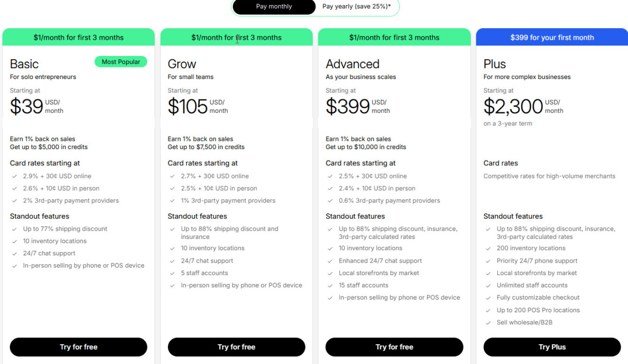The width and height of the screenshot is (628, 364).
Task: Click checkmark beside Sell wholesale/B2B
Action: [x=488, y=323]
